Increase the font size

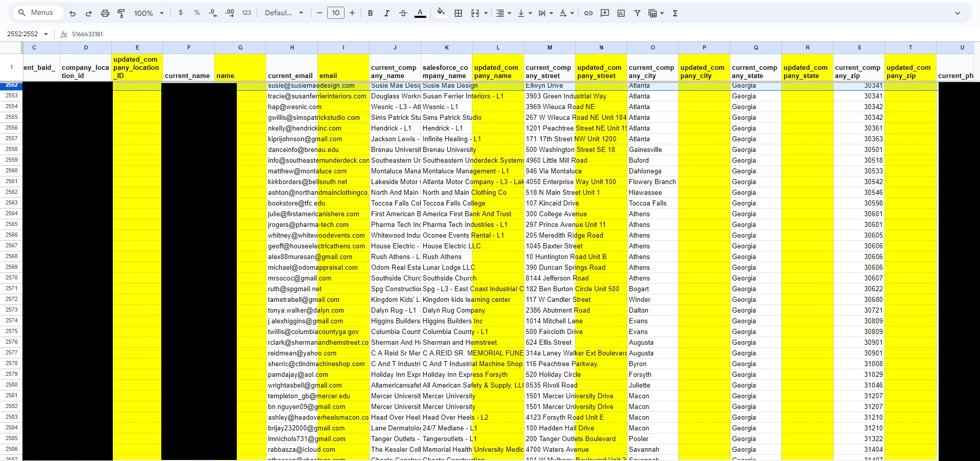coord(352,13)
